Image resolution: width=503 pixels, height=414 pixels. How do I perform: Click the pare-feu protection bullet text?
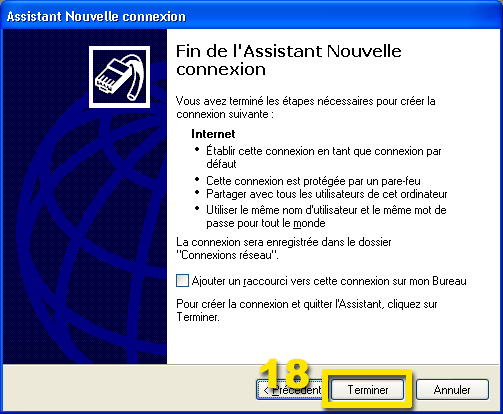313,181
